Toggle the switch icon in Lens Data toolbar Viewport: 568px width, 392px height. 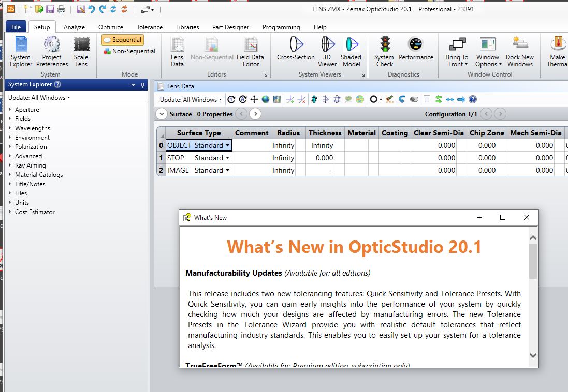414,99
